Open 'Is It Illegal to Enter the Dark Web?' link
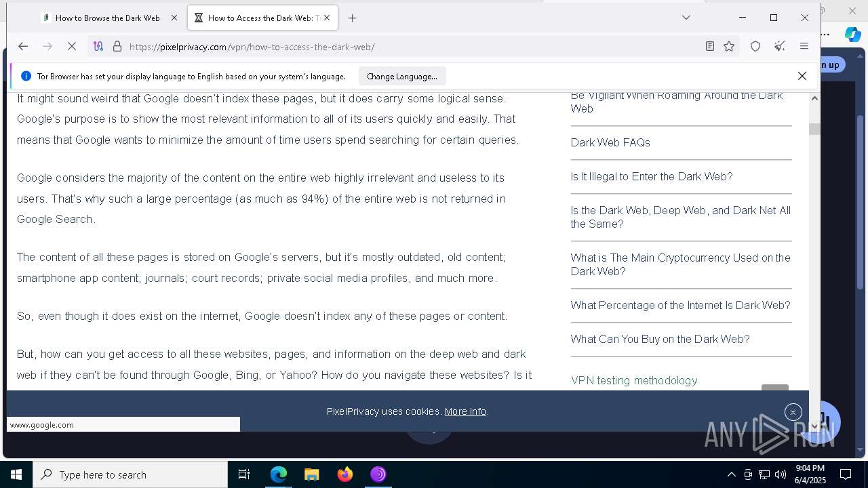The image size is (868, 488). 652,176
